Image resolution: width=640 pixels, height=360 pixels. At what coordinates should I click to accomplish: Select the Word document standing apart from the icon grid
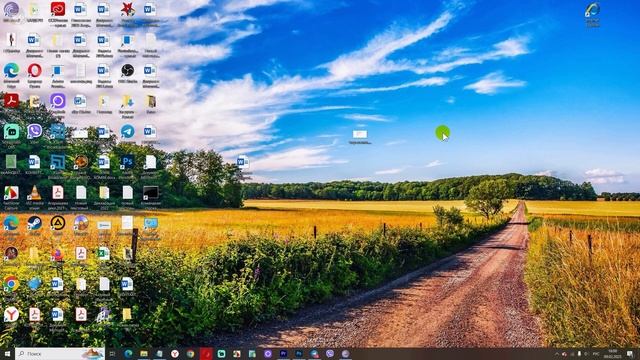click(243, 162)
